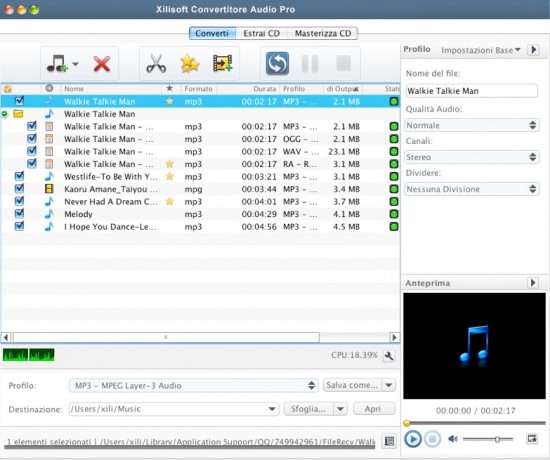550x460 pixels.
Task: Uncheck the selected Walkie Talkie Man row
Action: 19,101
